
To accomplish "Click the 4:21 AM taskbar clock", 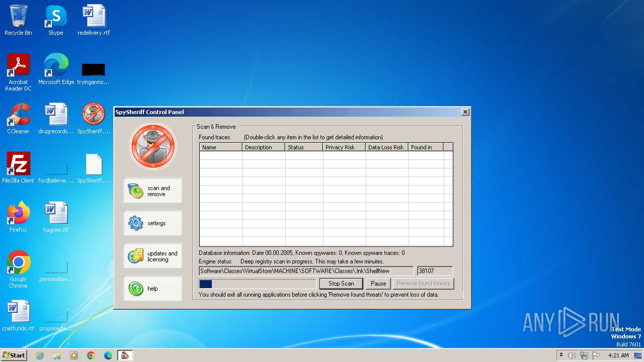I will (618, 355).
